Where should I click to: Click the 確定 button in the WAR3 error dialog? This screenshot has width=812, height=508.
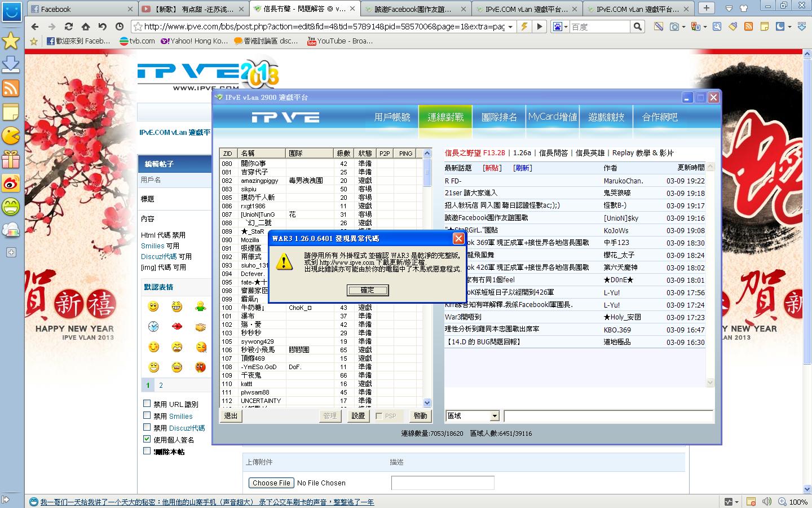pos(367,290)
